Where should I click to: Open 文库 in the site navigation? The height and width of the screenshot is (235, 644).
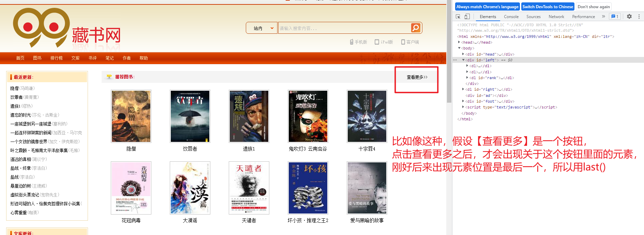[76, 58]
